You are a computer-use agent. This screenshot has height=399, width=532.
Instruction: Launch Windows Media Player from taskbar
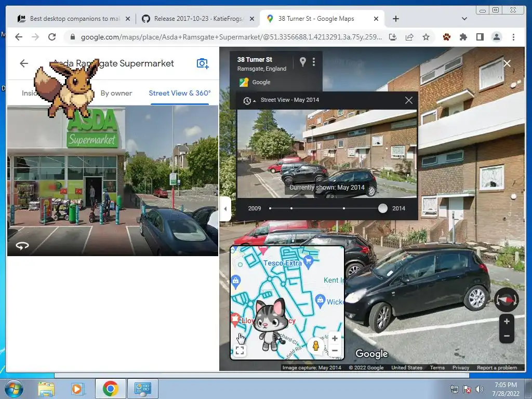[77, 389]
